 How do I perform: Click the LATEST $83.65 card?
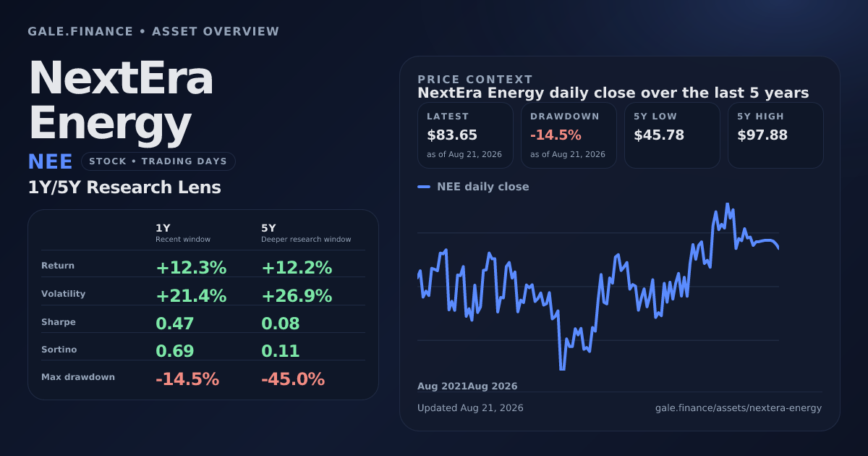click(465, 135)
